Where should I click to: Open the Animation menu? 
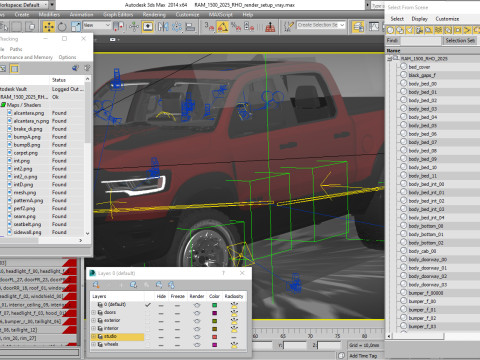point(82,15)
